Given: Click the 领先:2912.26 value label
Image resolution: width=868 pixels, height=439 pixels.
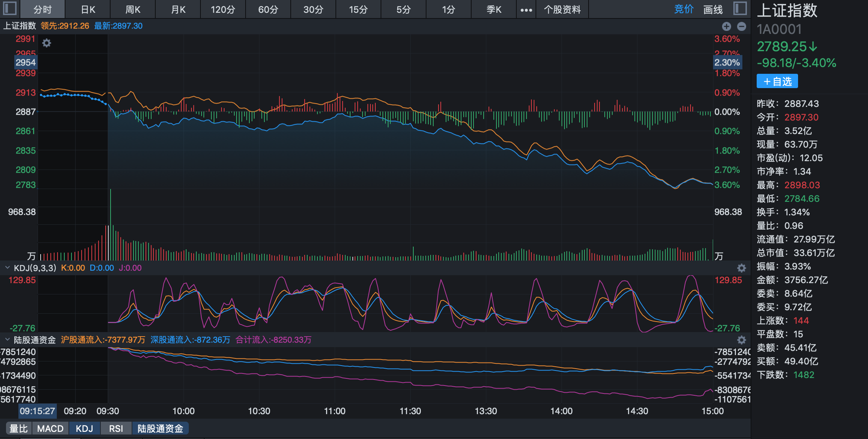Looking at the screenshot, I should [65, 26].
